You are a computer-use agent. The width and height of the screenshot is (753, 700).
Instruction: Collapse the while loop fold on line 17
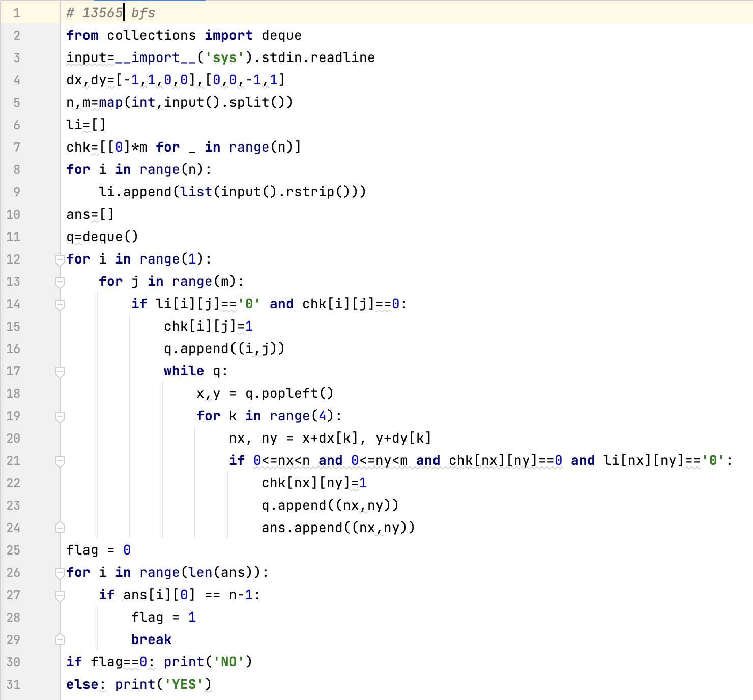tap(60, 371)
